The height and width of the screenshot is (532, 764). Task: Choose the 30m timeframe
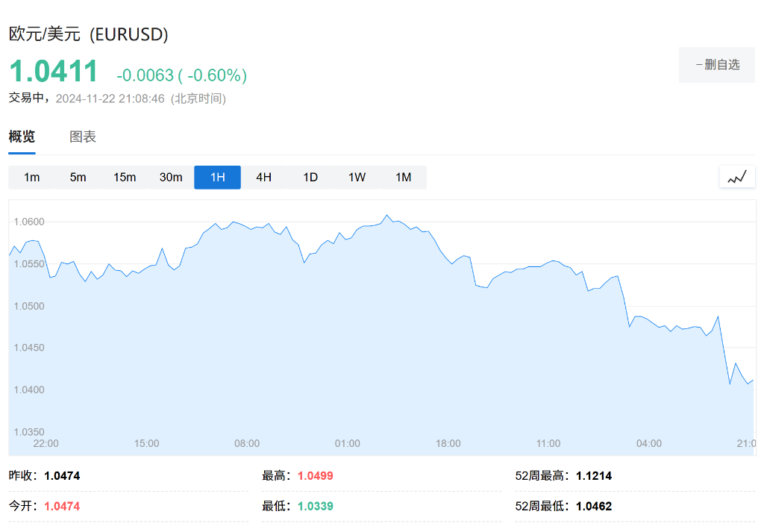tap(171, 178)
